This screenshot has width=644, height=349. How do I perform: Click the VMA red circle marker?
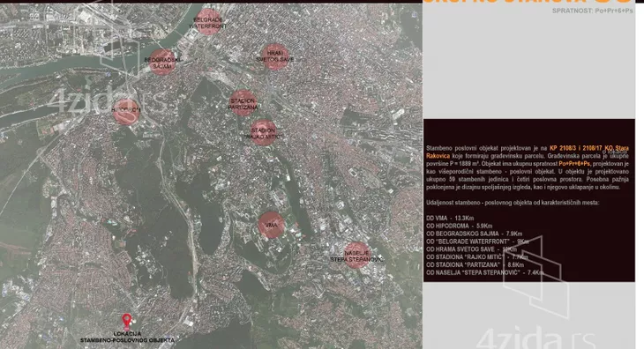(271, 225)
